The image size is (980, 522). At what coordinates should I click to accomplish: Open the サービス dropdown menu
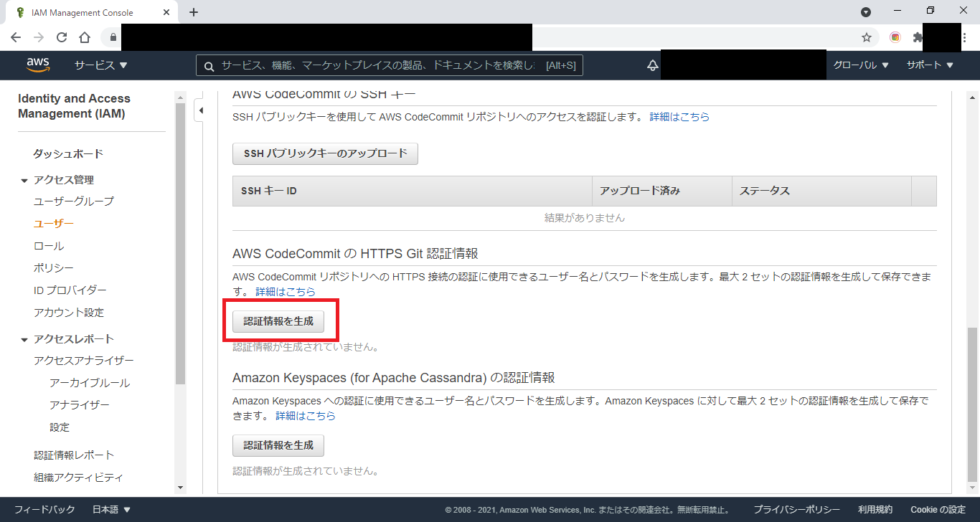click(x=100, y=65)
